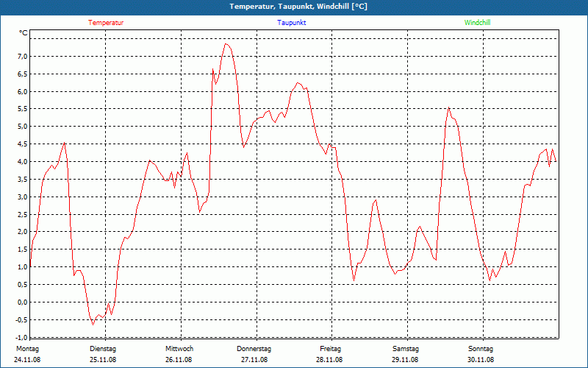Click the date 28.11.08
The width and height of the screenshot is (588, 368).
click(329, 360)
